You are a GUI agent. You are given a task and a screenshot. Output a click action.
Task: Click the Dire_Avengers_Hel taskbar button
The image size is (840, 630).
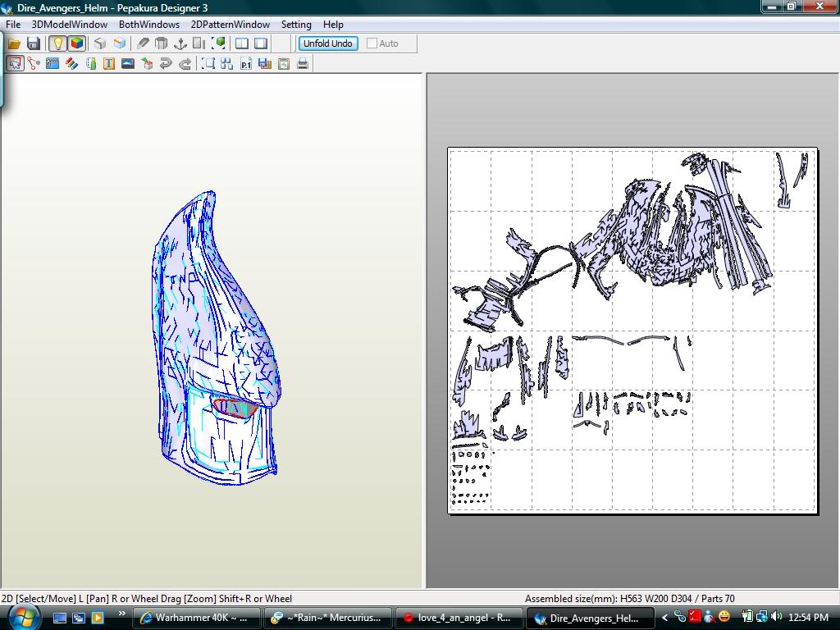[x=591, y=618]
